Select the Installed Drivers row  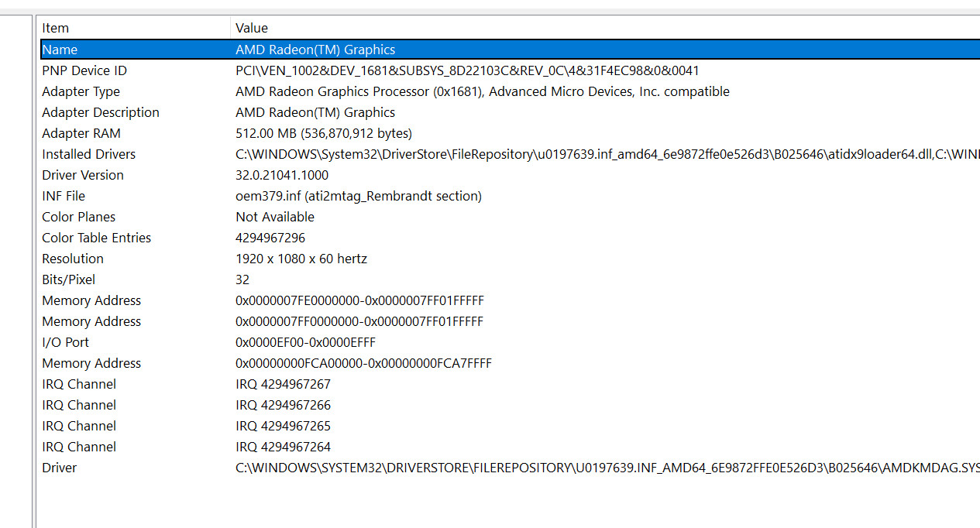click(510, 154)
